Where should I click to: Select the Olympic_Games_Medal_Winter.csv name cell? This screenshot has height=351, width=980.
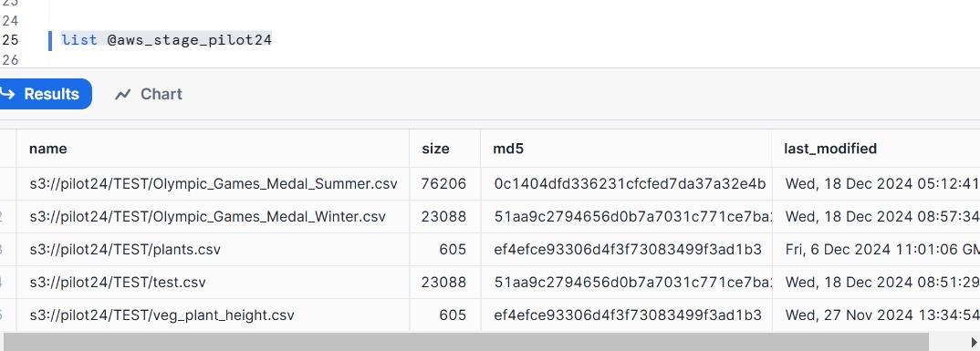point(213,217)
